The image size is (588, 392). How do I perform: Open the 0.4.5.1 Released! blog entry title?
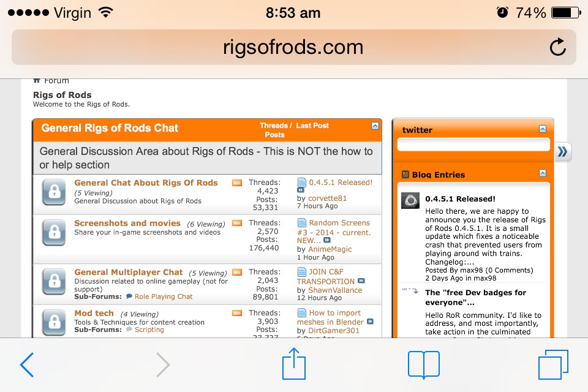460,199
